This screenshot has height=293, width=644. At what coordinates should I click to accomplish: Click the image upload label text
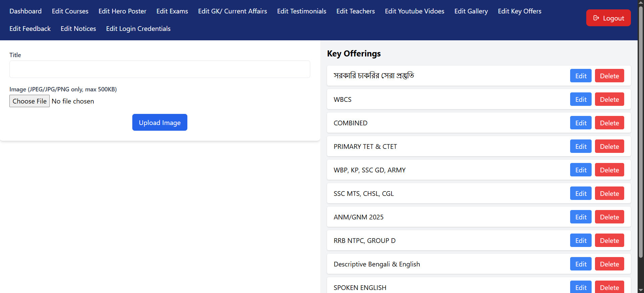click(x=63, y=89)
